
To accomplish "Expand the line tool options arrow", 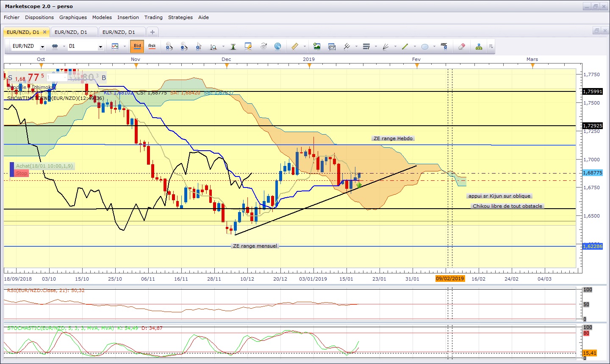I will coord(415,47).
